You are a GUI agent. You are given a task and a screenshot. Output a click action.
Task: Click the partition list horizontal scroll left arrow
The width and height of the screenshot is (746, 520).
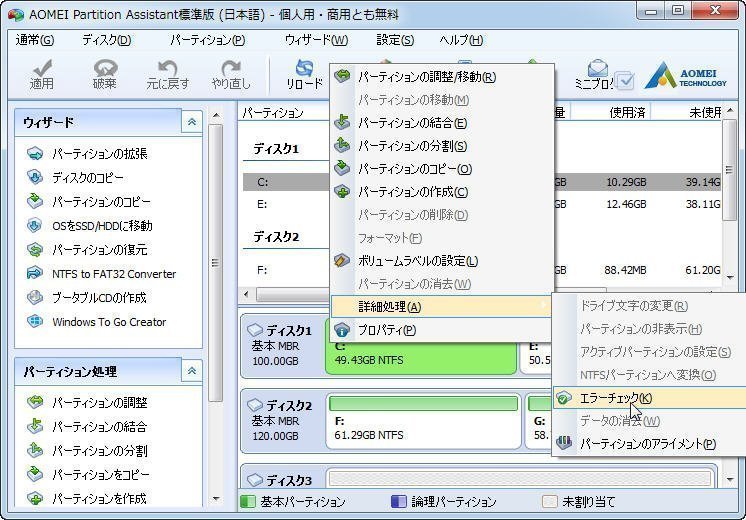[246, 294]
